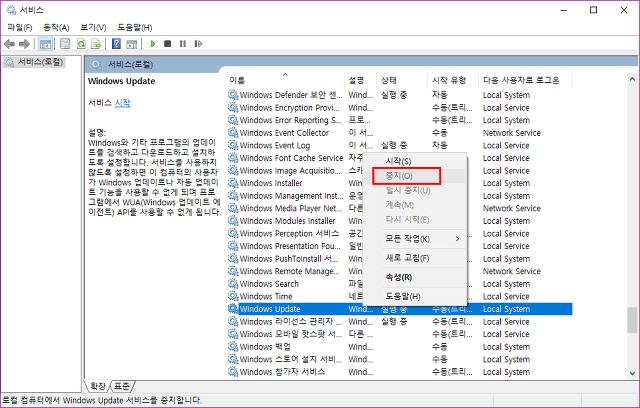
Task: Expand the 모든 작업(K) submenu
Action: point(415,239)
